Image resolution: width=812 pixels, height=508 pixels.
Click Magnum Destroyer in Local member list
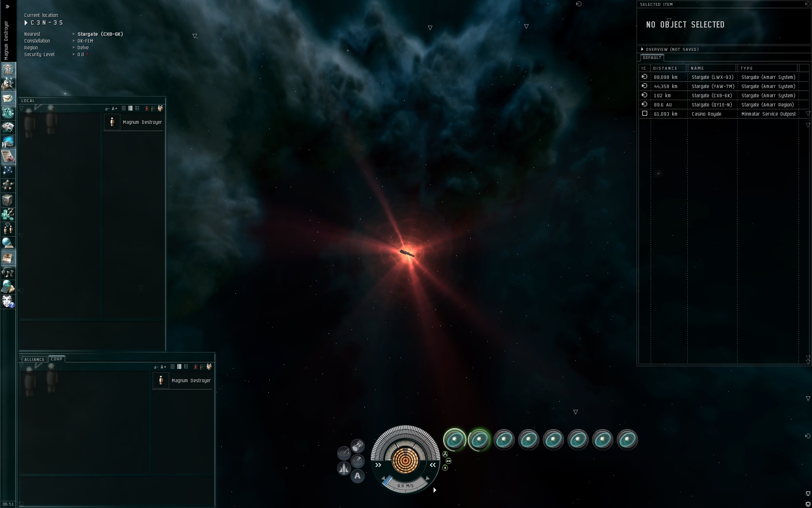pos(134,122)
